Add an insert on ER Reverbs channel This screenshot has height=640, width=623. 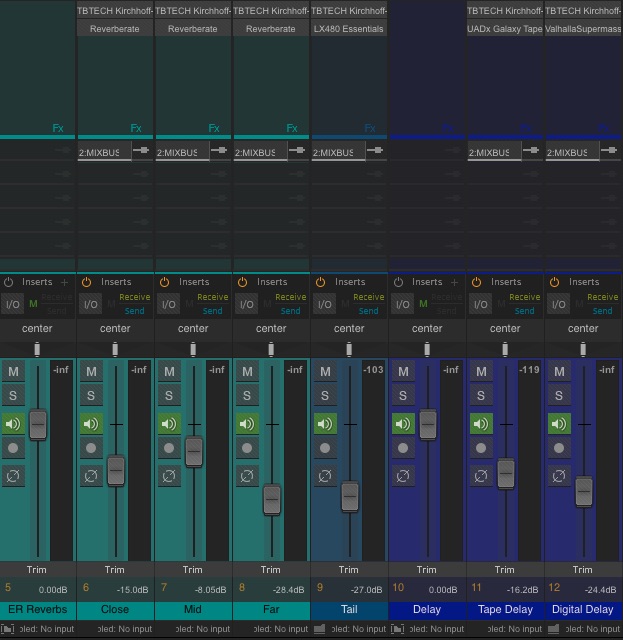pyautogui.click(x=65, y=282)
